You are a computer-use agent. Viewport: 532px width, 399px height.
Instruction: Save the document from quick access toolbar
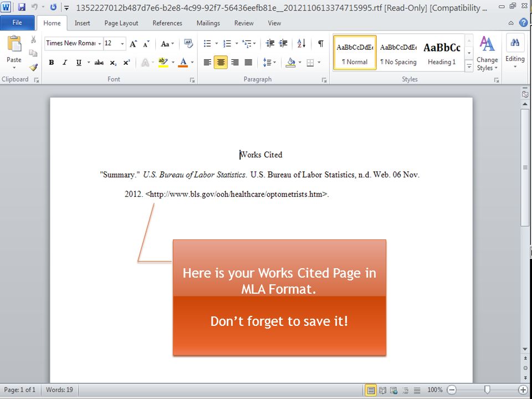click(x=22, y=7)
